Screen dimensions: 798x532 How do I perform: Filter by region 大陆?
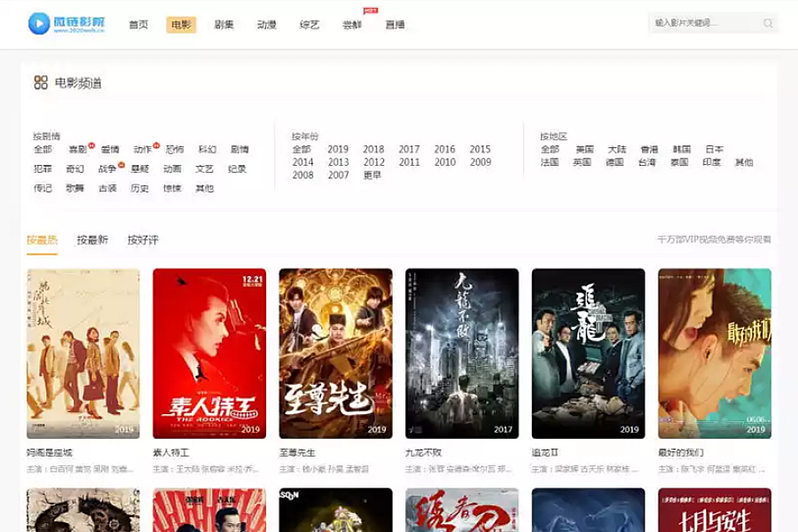click(x=617, y=150)
